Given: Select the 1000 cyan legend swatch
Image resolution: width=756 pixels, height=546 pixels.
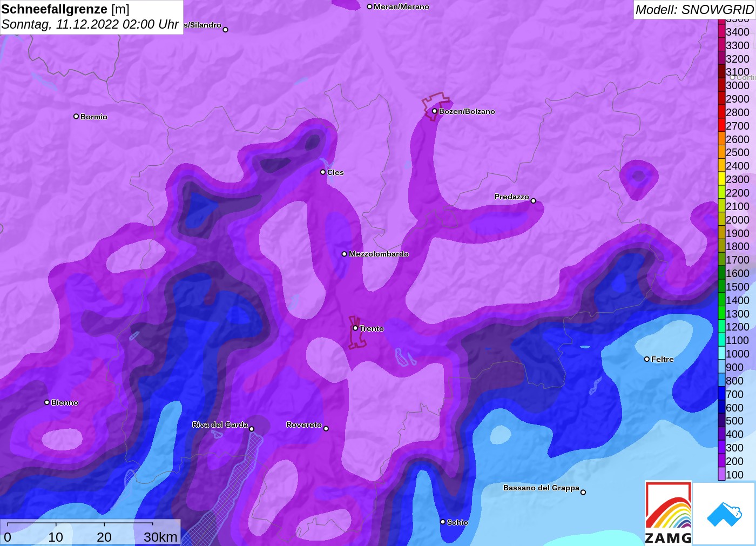Looking at the screenshot, I should [x=721, y=354].
